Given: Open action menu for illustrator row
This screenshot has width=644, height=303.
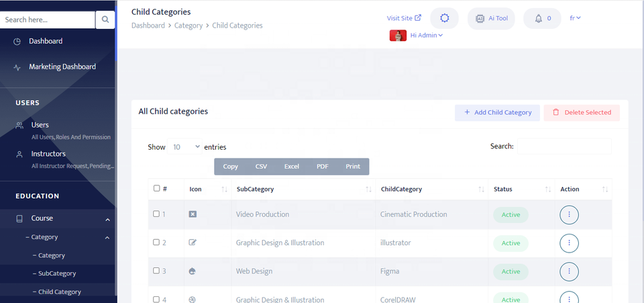Looking at the screenshot, I should pos(569,243).
